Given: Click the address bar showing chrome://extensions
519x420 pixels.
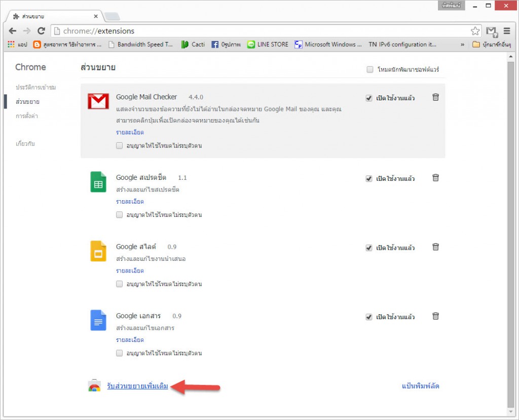Looking at the screenshot, I should coord(253,31).
